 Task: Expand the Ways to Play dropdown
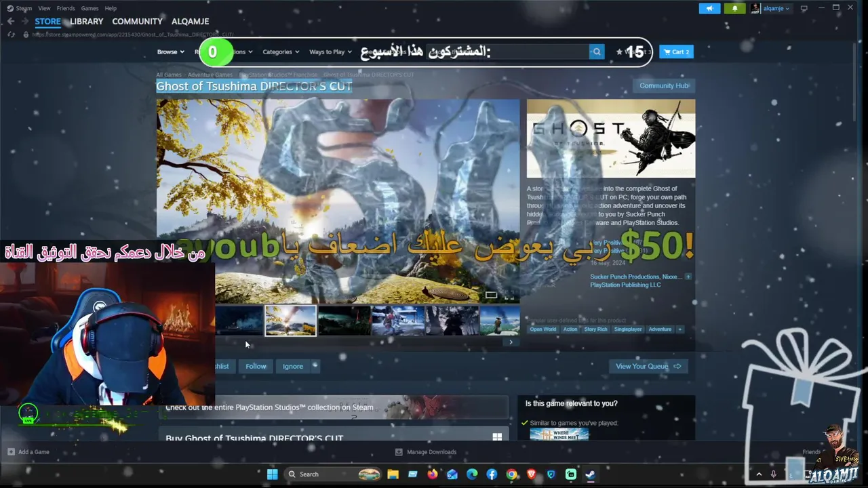click(x=331, y=52)
